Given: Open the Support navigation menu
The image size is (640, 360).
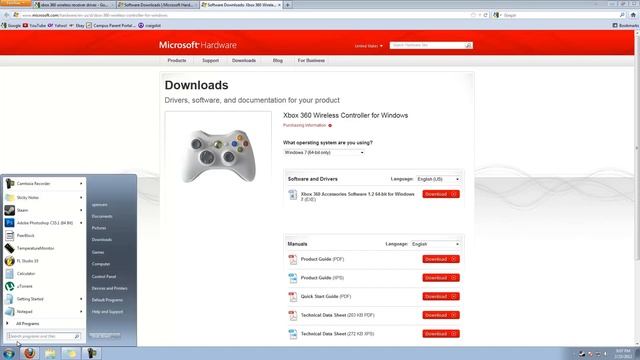Looking at the screenshot, I should point(210,60).
